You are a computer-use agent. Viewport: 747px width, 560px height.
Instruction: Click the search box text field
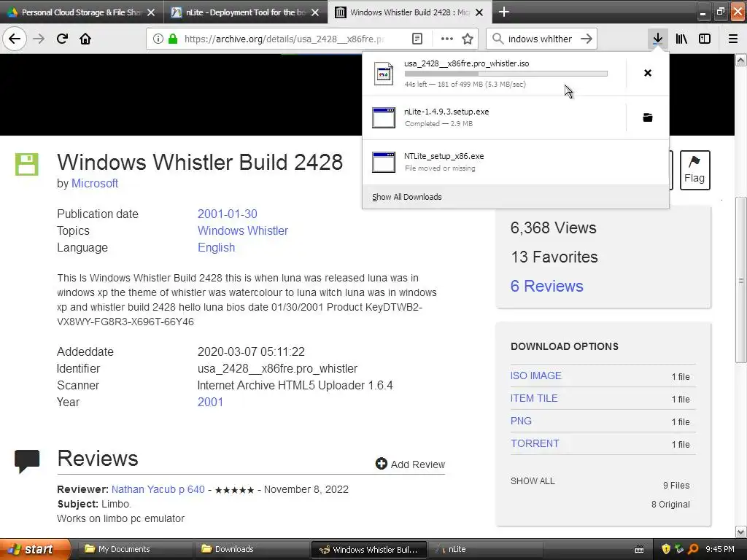click(x=541, y=39)
